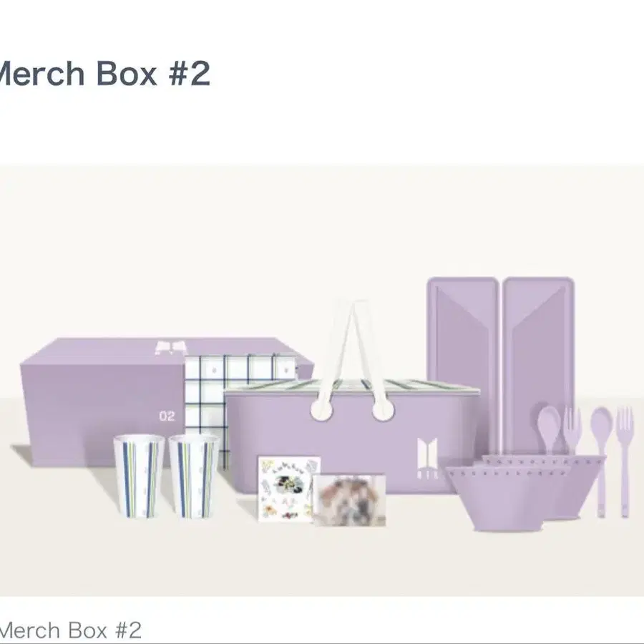Image resolution: width=644 pixels, height=644 pixels.
Task: Click the blurred photo card
Action: [349, 500]
